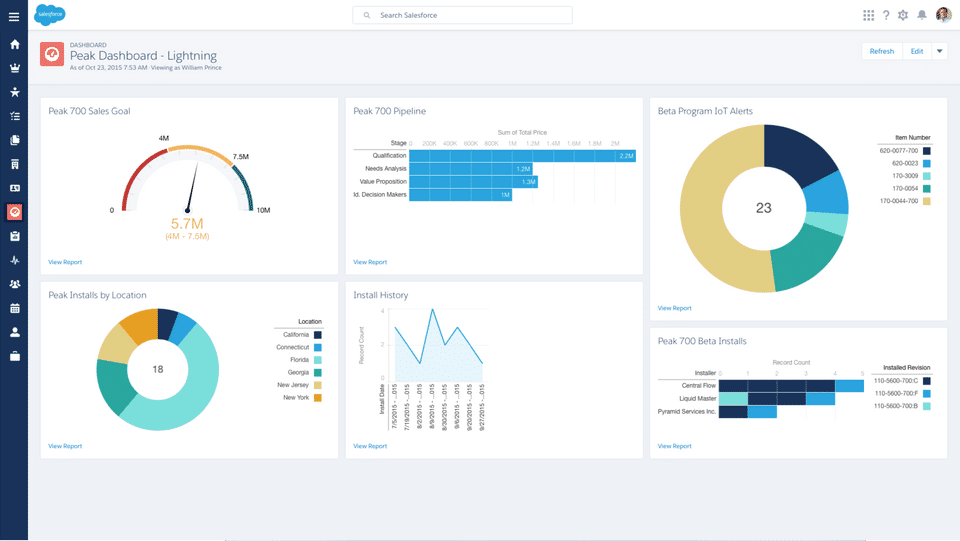This screenshot has width=960, height=541.
Task: Open the star Leads icon in sidebar
Action: (x=15, y=92)
